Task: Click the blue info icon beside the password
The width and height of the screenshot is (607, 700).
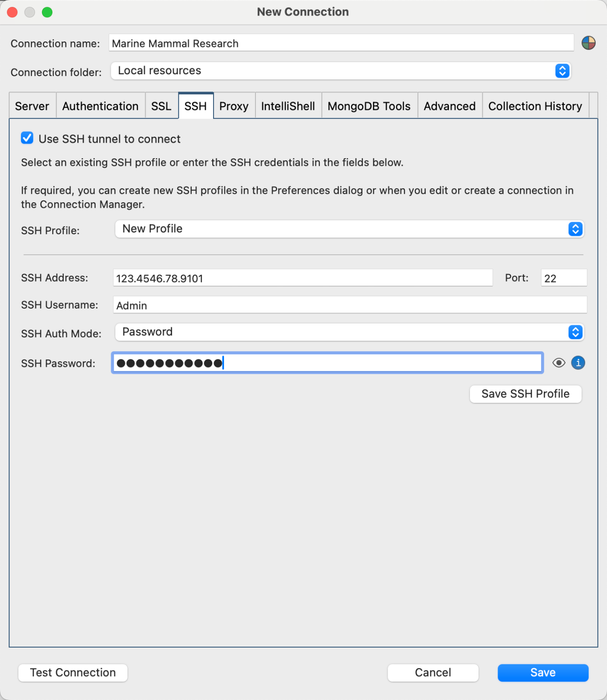Action: click(x=578, y=363)
